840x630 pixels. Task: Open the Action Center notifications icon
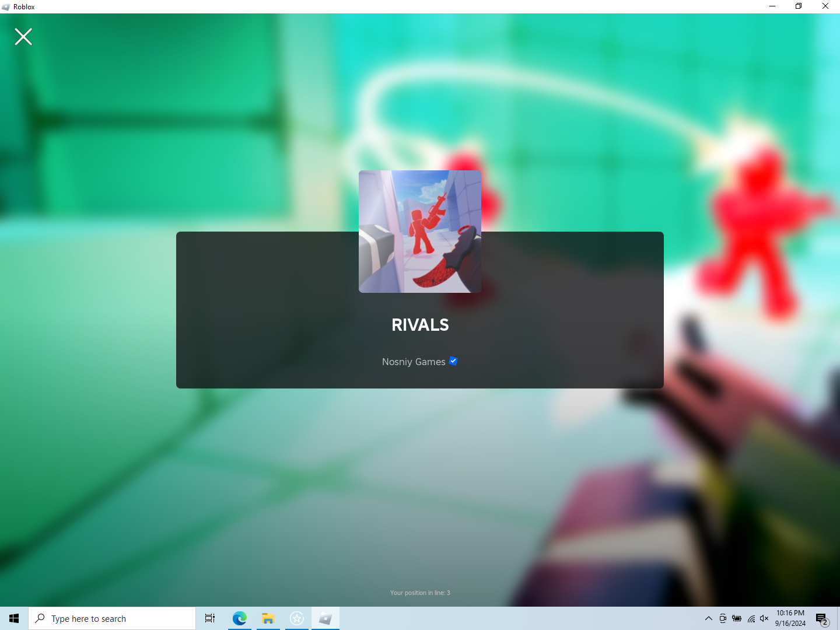click(822, 619)
